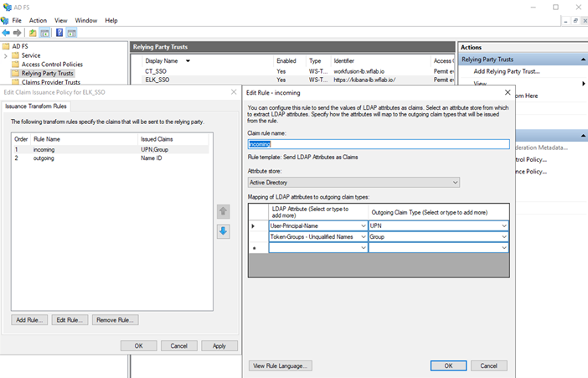Expand the Service tree node
Screen dimensions: 588x378
coord(5,55)
